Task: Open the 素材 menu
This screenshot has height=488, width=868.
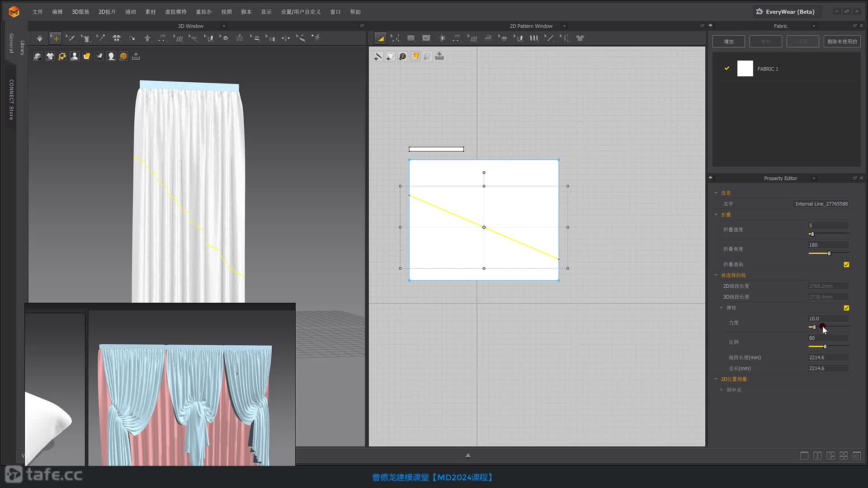Action: point(151,12)
